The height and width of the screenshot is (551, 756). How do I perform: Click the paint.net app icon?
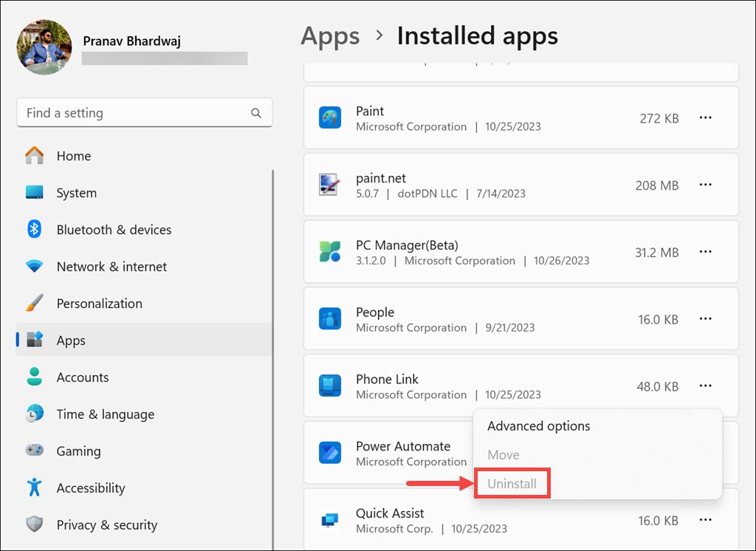329,185
